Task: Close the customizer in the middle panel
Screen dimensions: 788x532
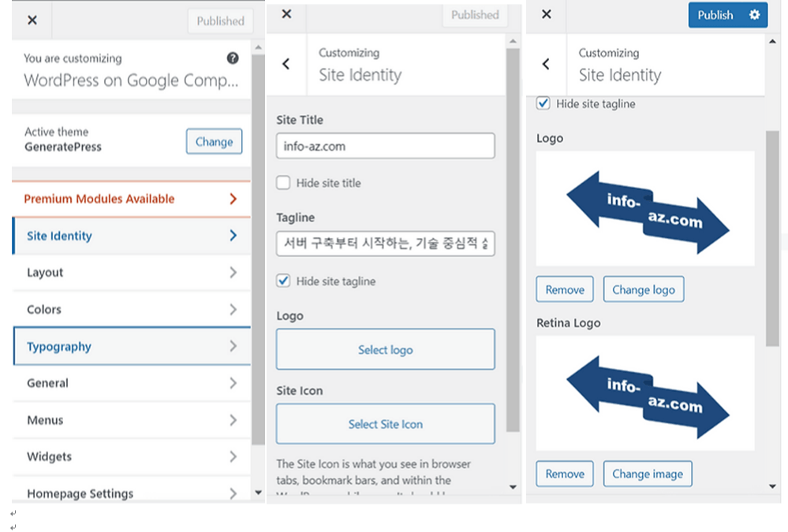Action: pyautogui.click(x=286, y=14)
